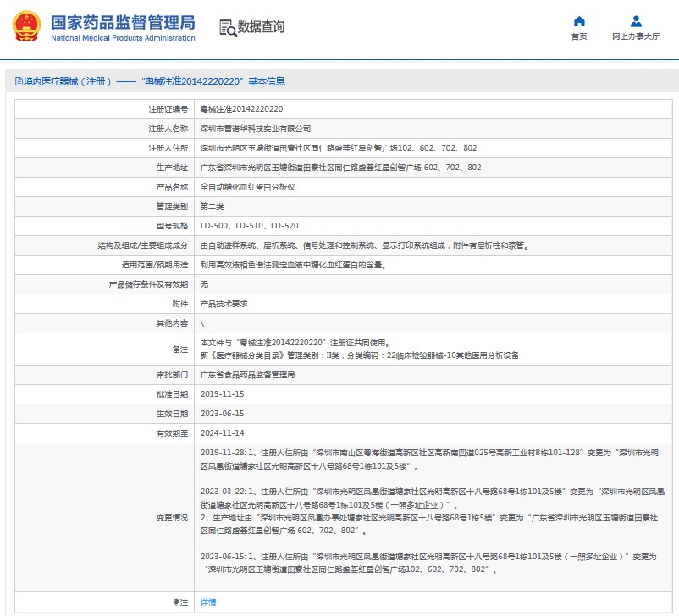Image resolution: width=679 pixels, height=616 pixels.
Task: Select the 生产地址 row label
Action: (x=172, y=168)
